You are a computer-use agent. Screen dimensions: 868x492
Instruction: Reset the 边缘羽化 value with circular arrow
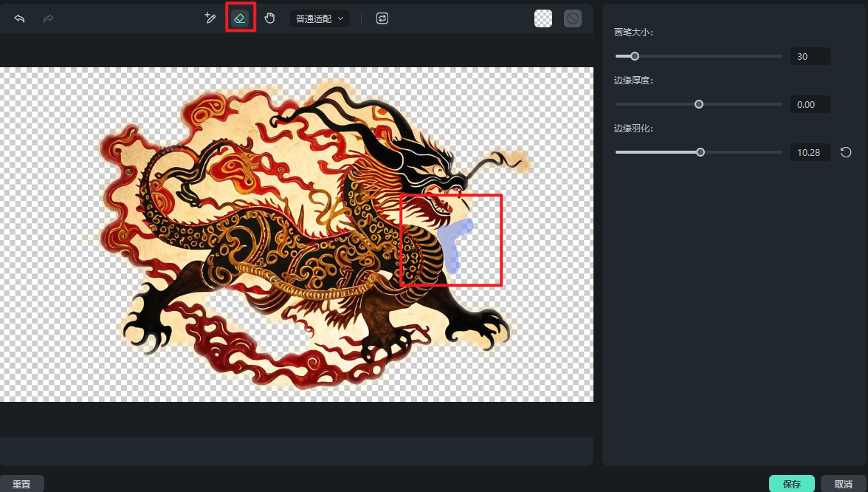[x=846, y=152]
